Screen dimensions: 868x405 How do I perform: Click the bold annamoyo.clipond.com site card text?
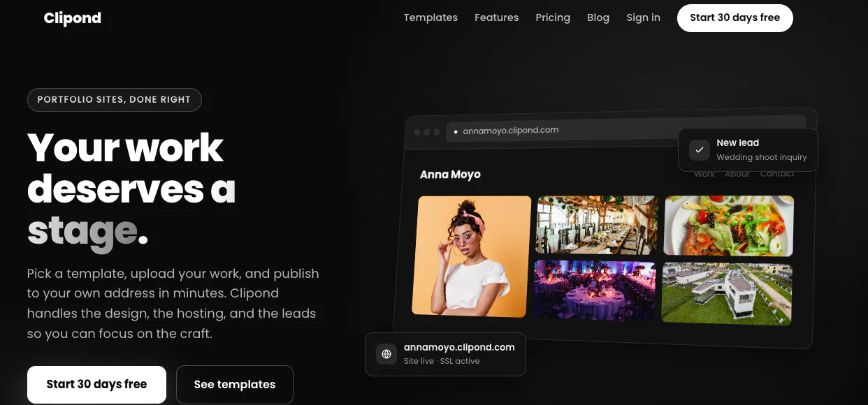[x=459, y=347]
